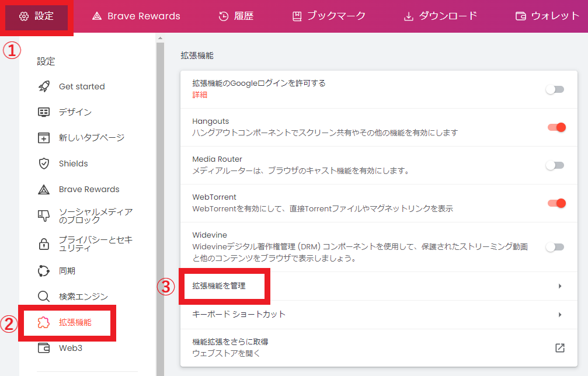Click the magnifier search engine icon
This screenshot has width=588, height=376.
point(44,297)
